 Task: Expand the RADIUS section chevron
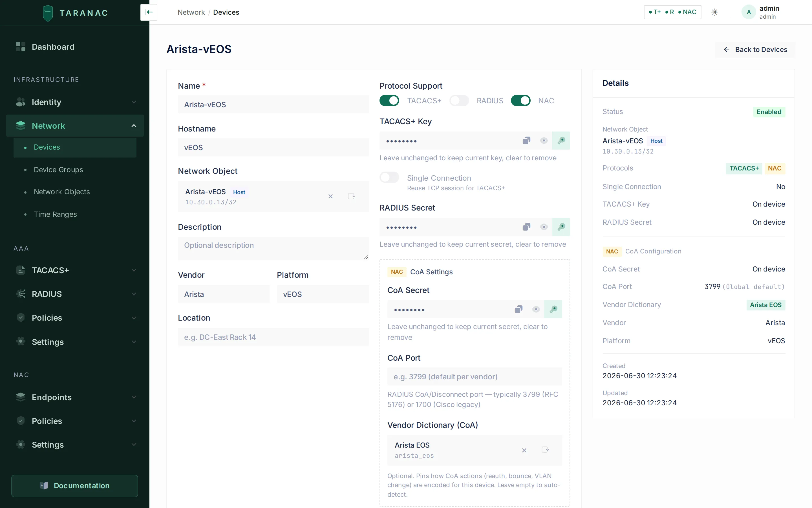pyautogui.click(x=134, y=294)
